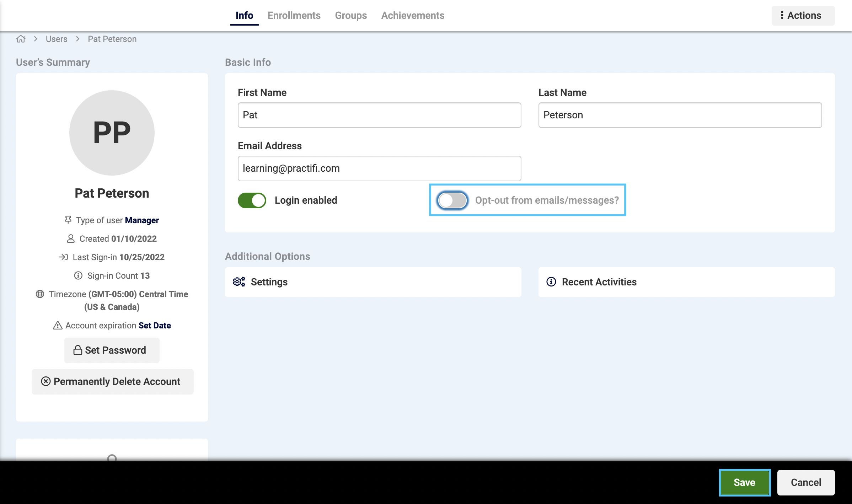The width and height of the screenshot is (852, 504).
Task: Switch to the Enrollments tab
Action: click(x=294, y=15)
